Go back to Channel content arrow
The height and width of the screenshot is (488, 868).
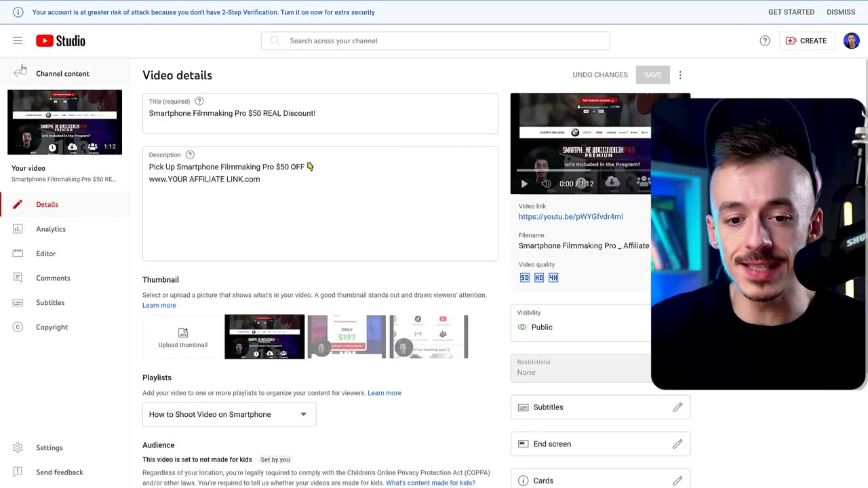(20, 73)
